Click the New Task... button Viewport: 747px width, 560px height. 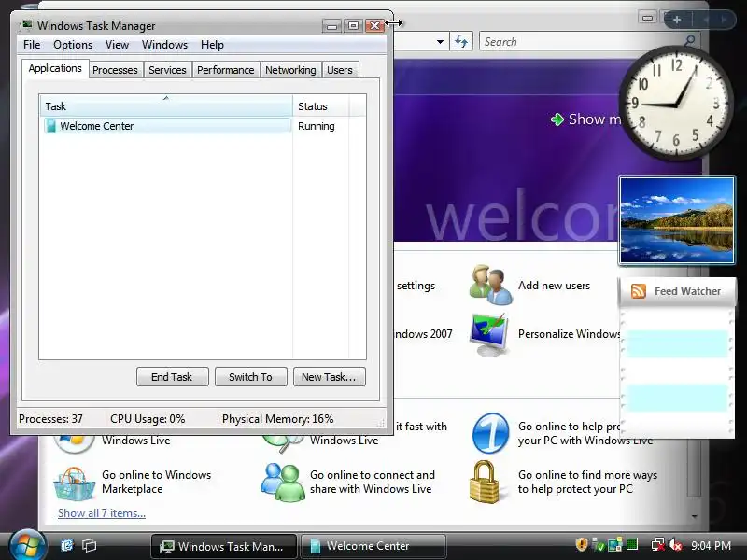[x=330, y=377]
